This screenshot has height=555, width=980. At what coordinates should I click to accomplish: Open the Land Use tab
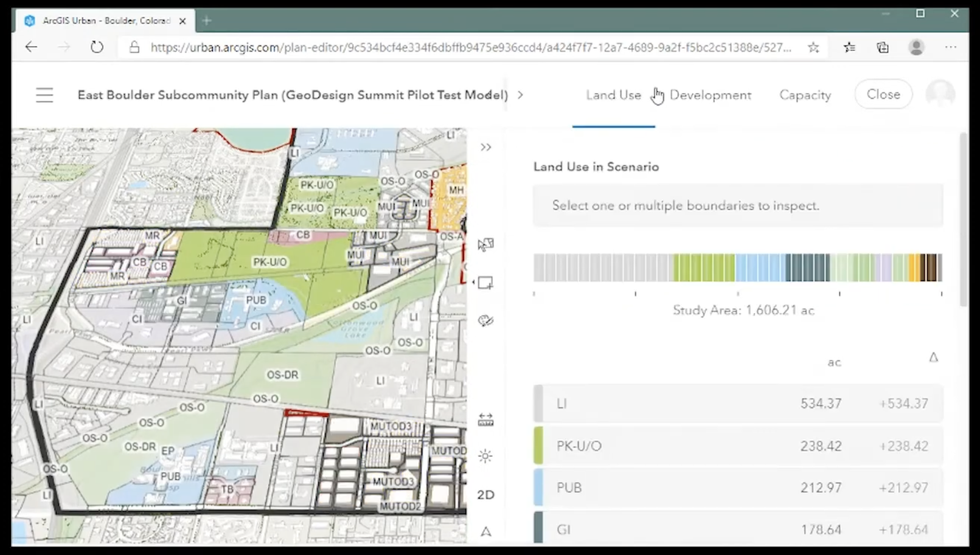pos(613,95)
